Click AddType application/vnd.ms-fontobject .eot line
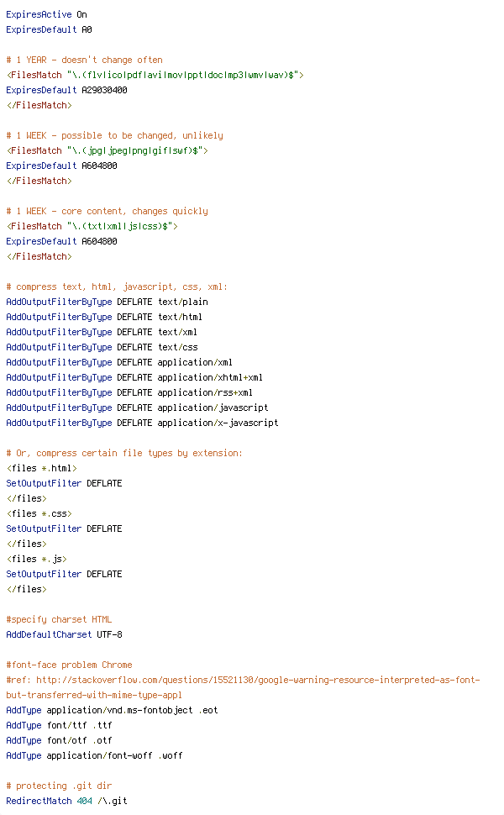 tap(113, 710)
